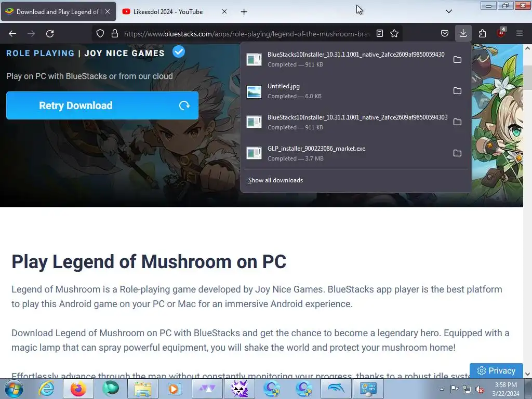The width and height of the screenshot is (532, 399).
Task: Open tracking protection shield icon
Action: [100, 34]
